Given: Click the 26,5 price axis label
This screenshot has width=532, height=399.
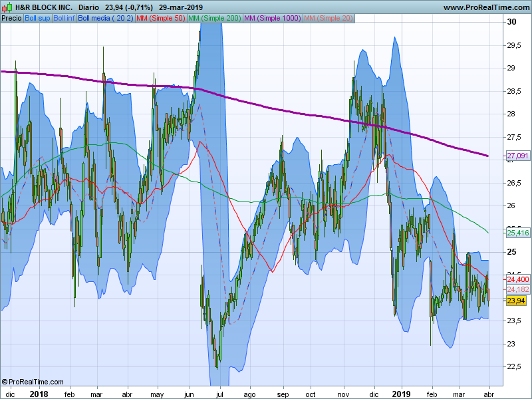Looking at the screenshot, I should 513,184.
